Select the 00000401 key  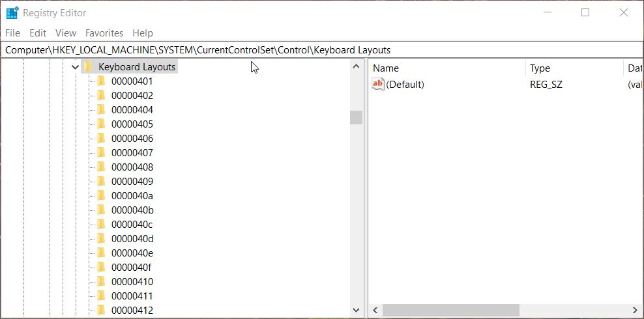pos(132,81)
